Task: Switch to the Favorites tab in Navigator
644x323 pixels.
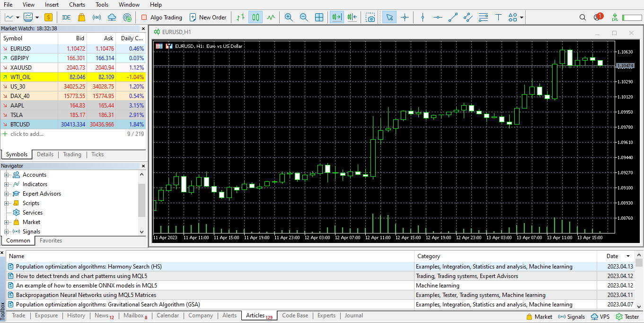Action: (x=51, y=241)
